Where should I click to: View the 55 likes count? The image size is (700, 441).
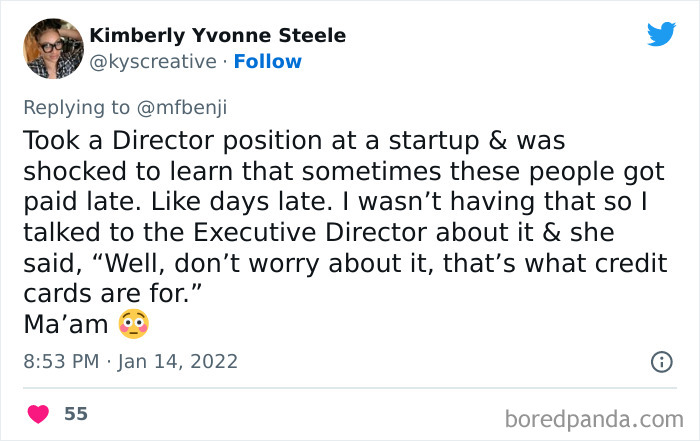pyautogui.click(x=76, y=413)
